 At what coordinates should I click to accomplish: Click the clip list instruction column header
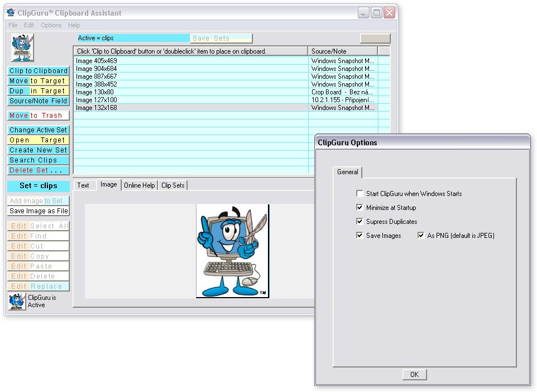[x=191, y=51]
